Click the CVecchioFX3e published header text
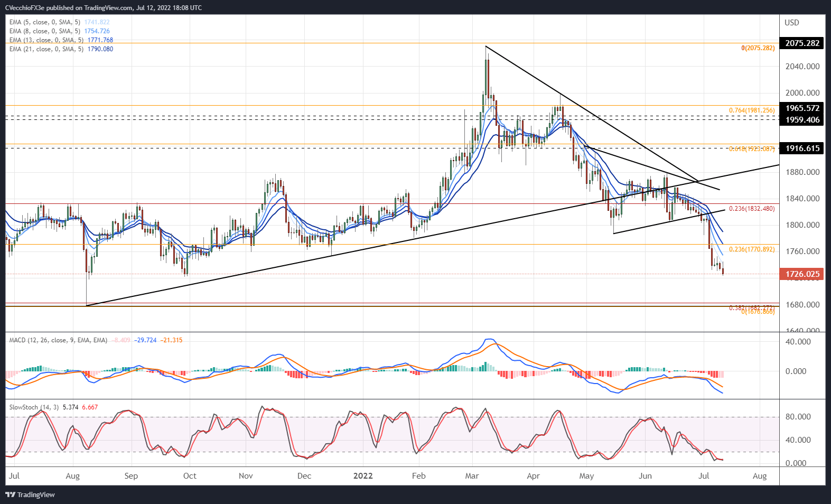Viewport: 831px width, 504px height. [x=103, y=8]
